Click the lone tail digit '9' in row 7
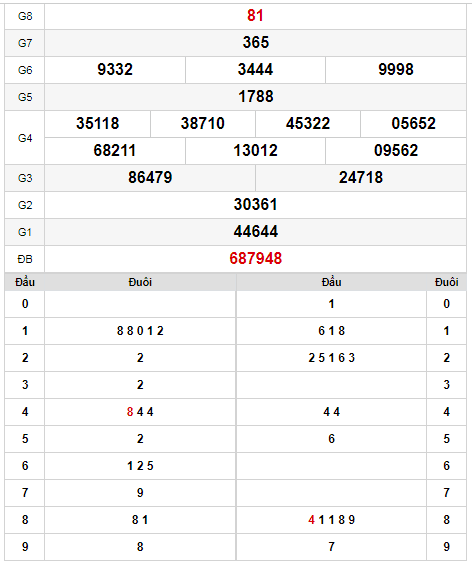 coord(140,493)
